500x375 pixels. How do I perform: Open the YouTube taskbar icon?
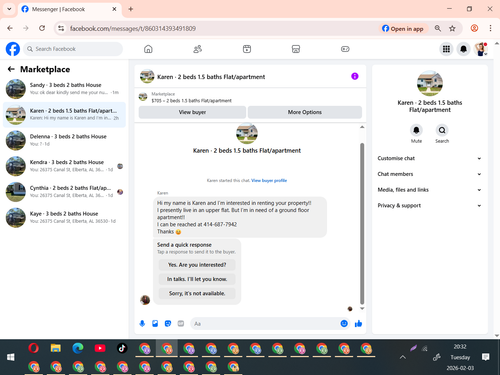100,348
